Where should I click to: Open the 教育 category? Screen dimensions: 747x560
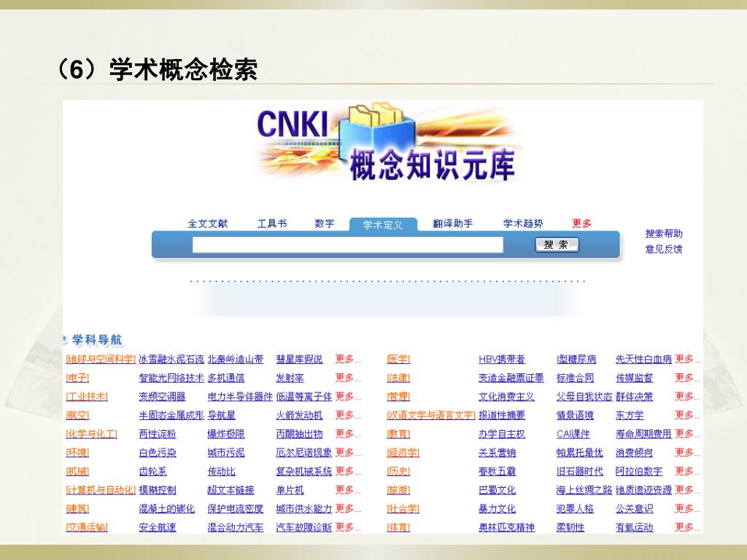398,435
